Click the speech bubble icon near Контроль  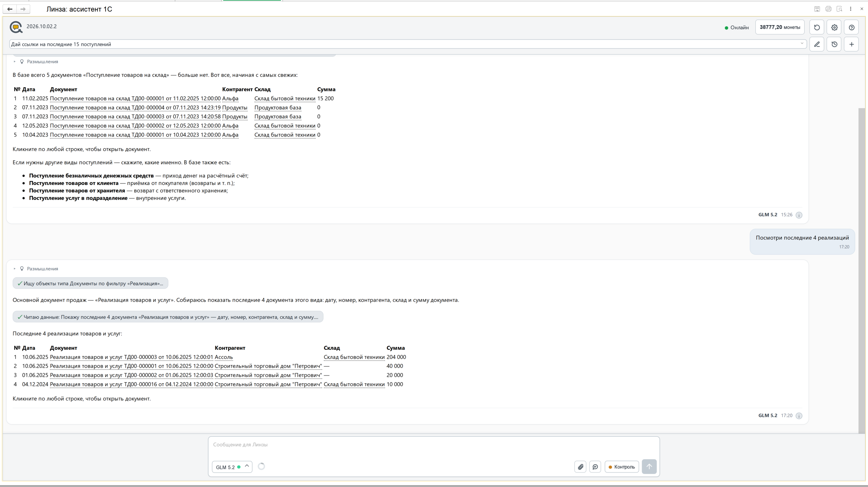595,466
